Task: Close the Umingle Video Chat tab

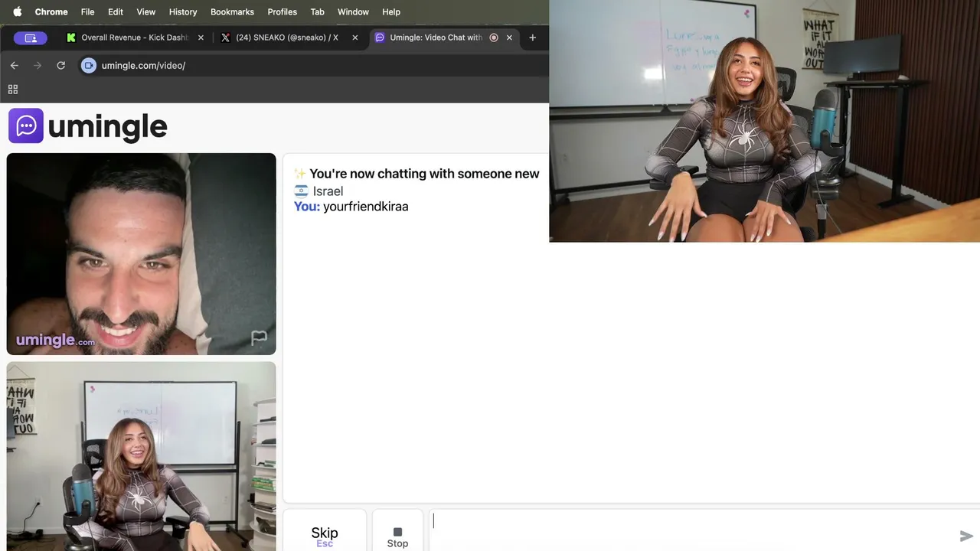Action: pyautogui.click(x=509, y=37)
